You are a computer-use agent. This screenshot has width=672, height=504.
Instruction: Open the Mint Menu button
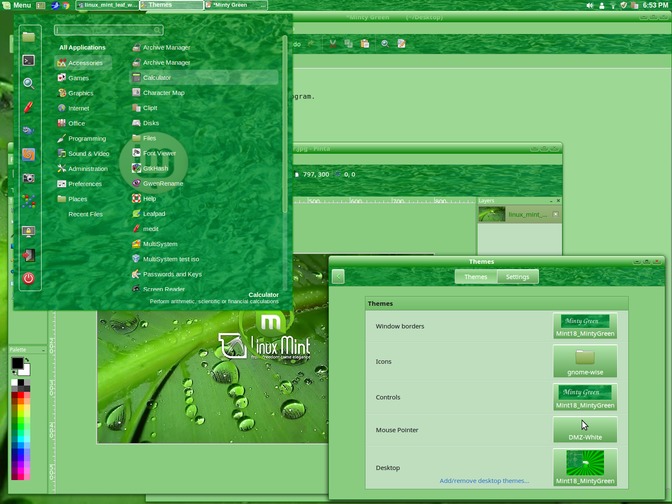[16, 5]
